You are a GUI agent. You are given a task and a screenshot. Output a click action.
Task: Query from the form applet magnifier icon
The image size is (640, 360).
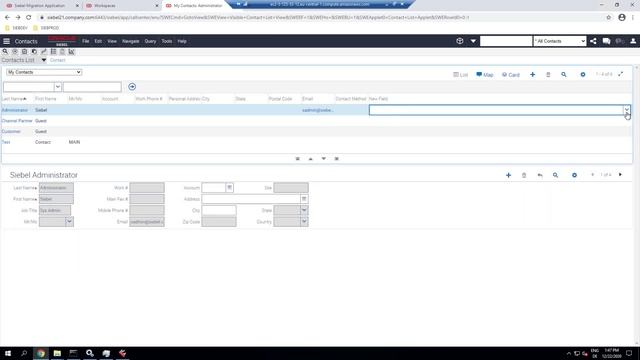coord(556,175)
